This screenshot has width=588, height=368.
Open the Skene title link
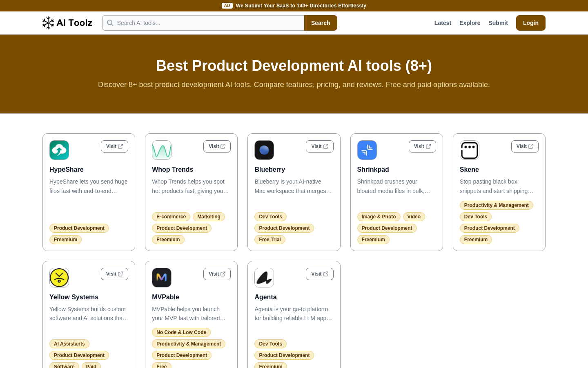point(469,170)
